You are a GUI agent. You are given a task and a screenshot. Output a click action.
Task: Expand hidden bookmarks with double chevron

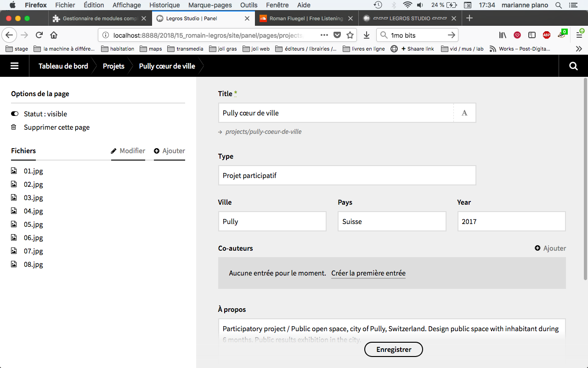579,49
